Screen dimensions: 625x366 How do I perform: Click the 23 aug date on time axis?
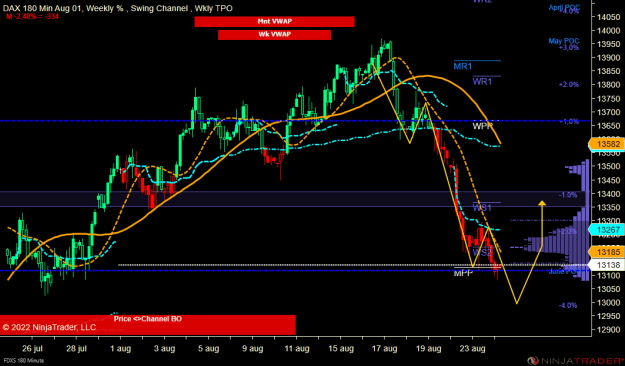pos(472,348)
